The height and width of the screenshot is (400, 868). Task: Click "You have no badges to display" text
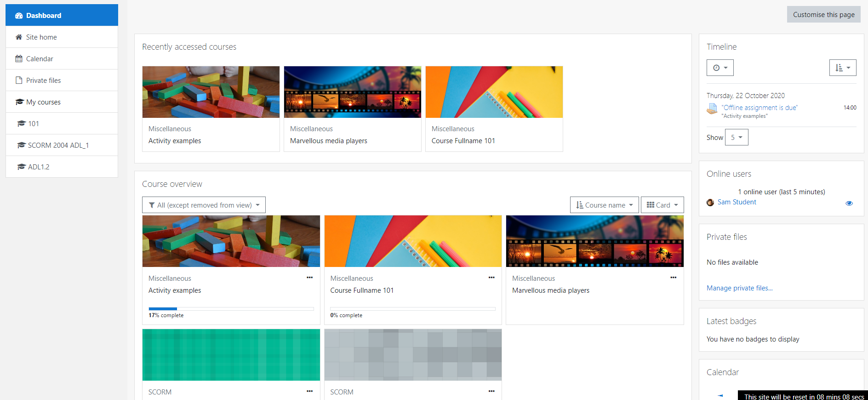tap(753, 339)
